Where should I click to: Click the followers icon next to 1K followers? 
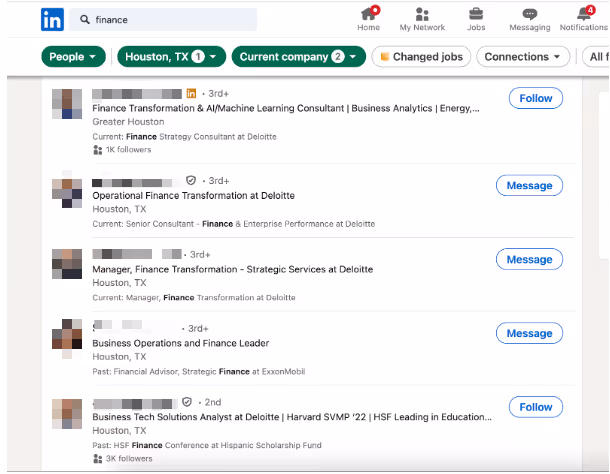pyautogui.click(x=98, y=150)
